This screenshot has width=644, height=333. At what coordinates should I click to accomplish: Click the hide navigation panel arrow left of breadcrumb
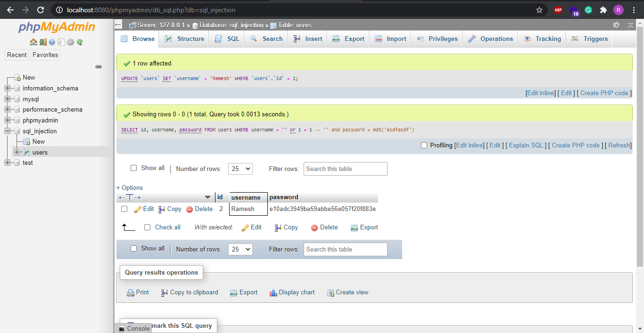coord(119,25)
